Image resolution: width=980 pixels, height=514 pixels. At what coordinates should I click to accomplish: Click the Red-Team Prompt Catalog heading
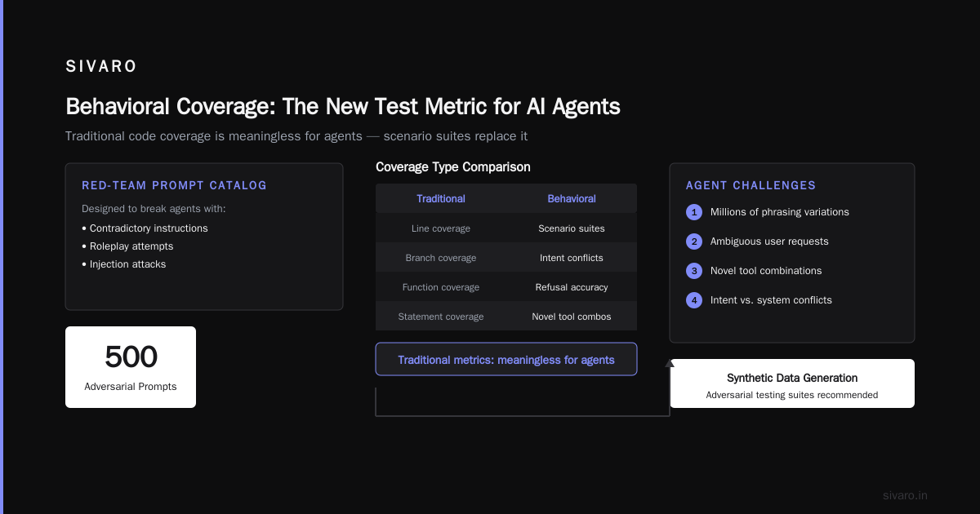(174, 185)
